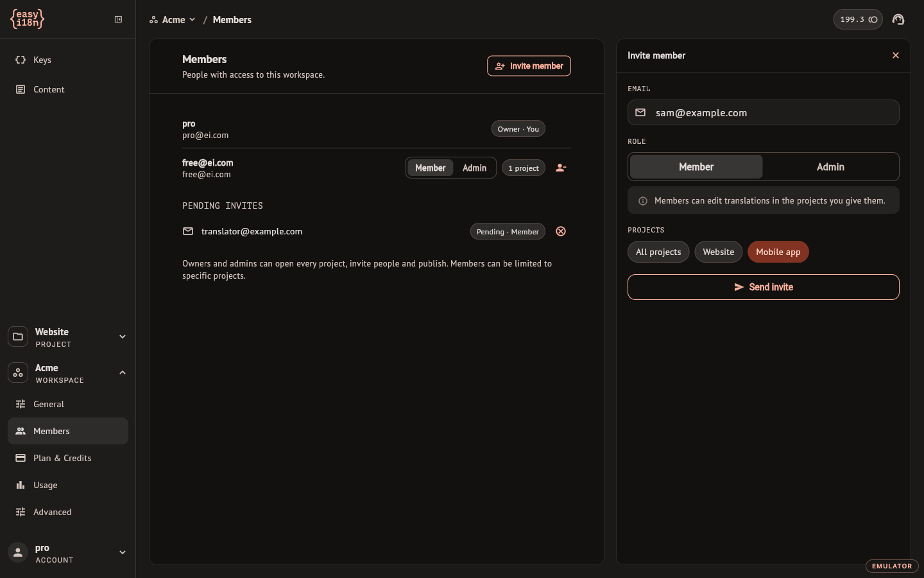Click the easy i18n logo
Image resolution: width=924 pixels, height=578 pixels.
[28, 19]
